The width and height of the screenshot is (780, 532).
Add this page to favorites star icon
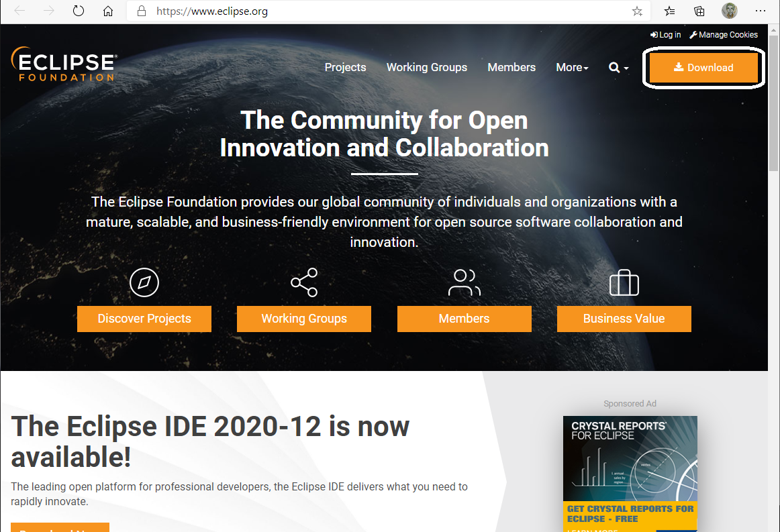tap(637, 11)
